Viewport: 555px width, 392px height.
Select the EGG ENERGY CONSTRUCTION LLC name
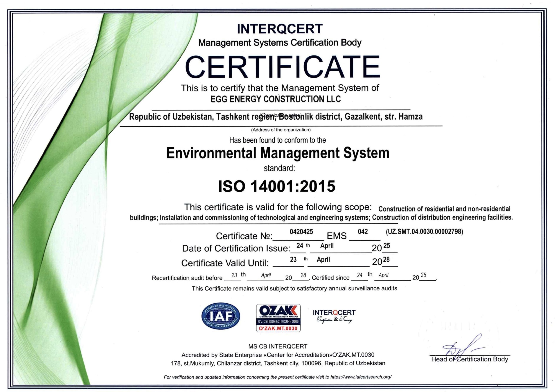tap(276, 99)
